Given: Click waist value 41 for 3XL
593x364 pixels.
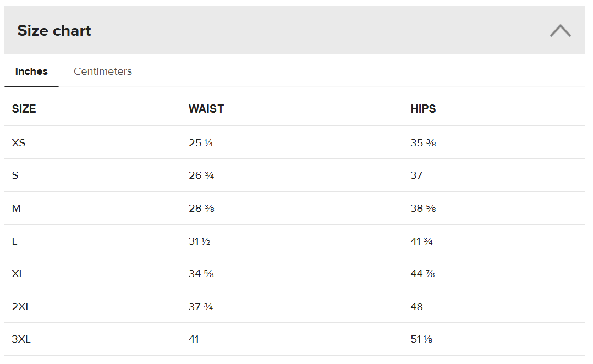Looking at the screenshot, I should [194, 339].
